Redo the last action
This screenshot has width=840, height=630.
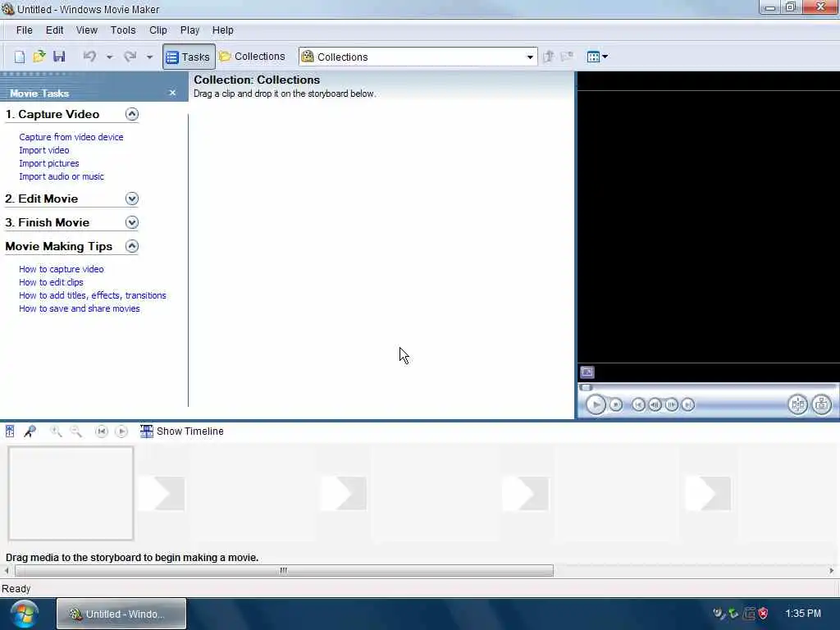[130, 57]
